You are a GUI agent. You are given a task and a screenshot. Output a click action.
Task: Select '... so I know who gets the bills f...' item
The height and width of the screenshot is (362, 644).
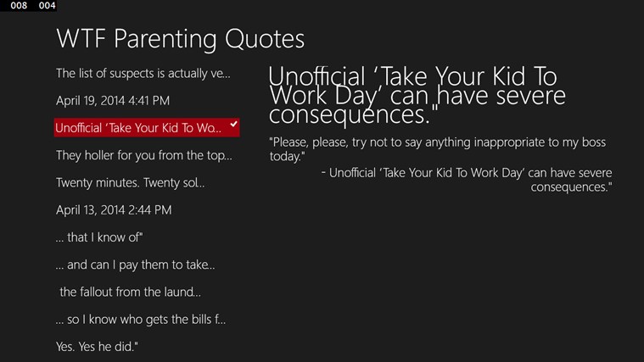point(140,319)
